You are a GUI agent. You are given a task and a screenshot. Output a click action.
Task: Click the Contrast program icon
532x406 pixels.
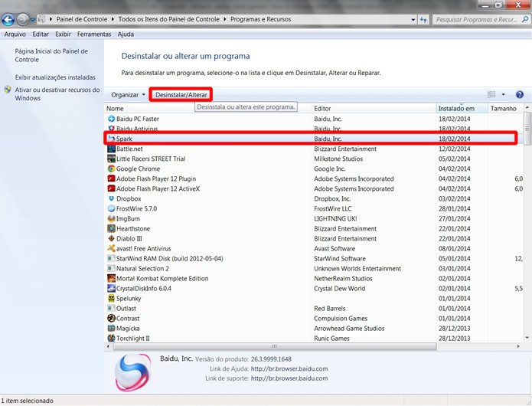tap(111, 318)
